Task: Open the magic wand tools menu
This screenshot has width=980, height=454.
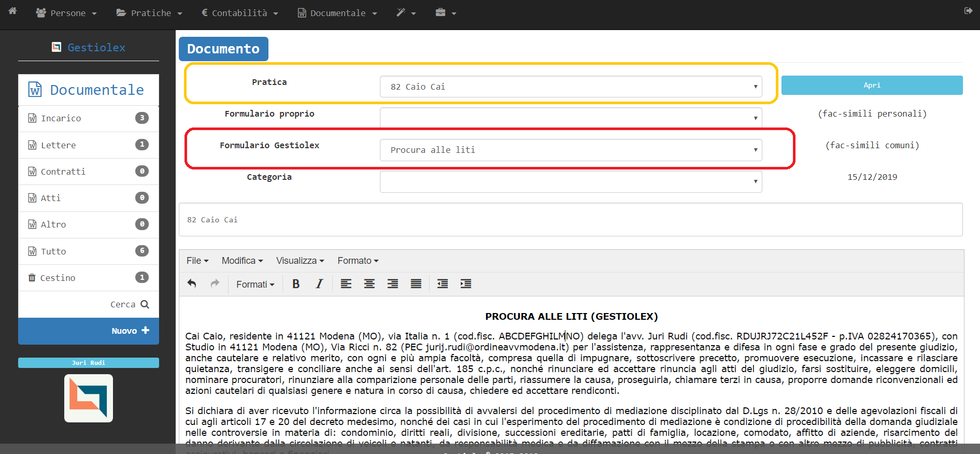Action: pos(406,13)
